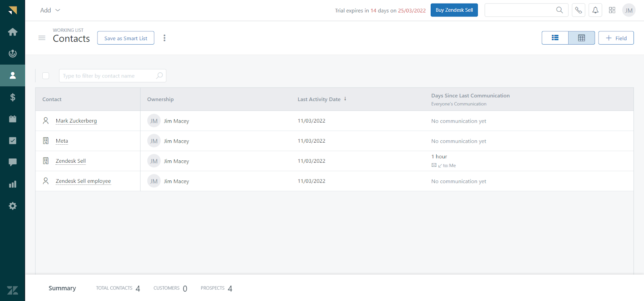Open the Zendesk Sell employee contact
644x301 pixels.
pos(83,181)
